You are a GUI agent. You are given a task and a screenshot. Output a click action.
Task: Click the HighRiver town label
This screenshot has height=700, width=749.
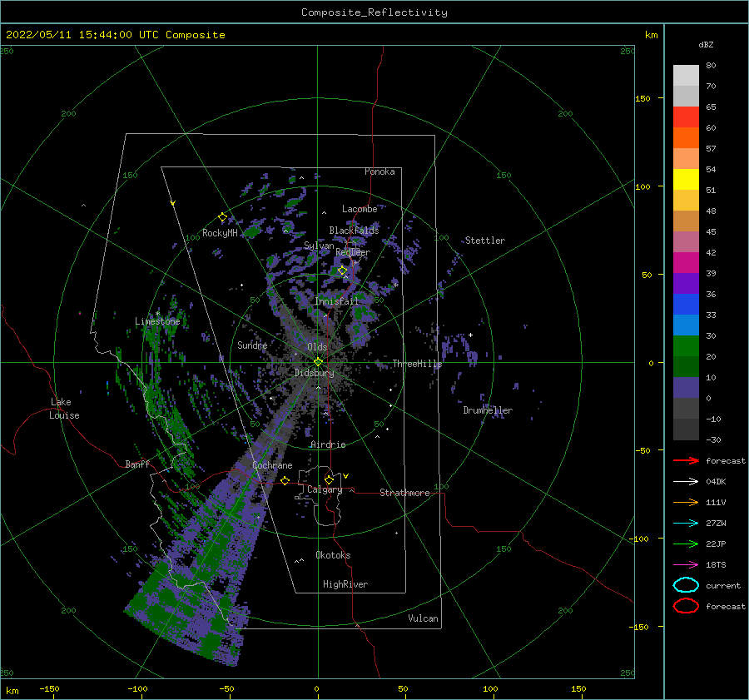point(345,584)
